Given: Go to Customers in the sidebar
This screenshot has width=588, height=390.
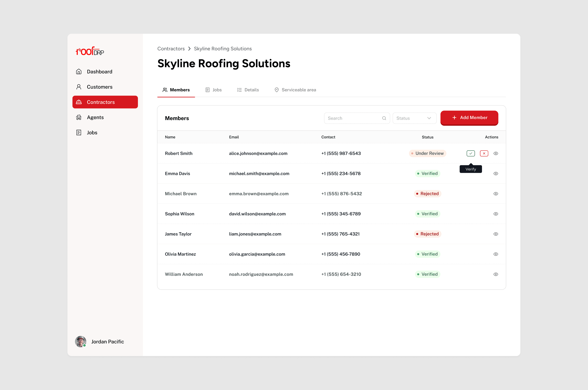Looking at the screenshot, I should click(99, 87).
